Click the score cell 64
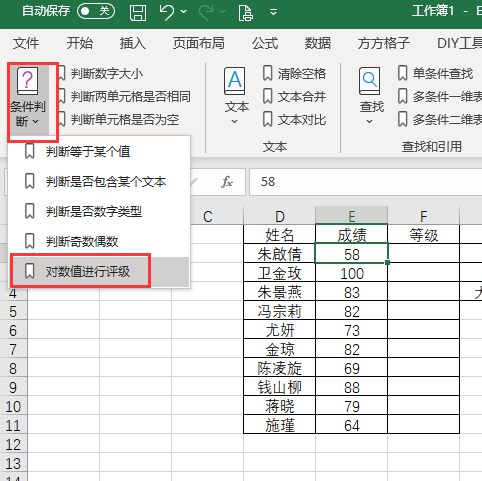482x481 pixels. coord(352,425)
